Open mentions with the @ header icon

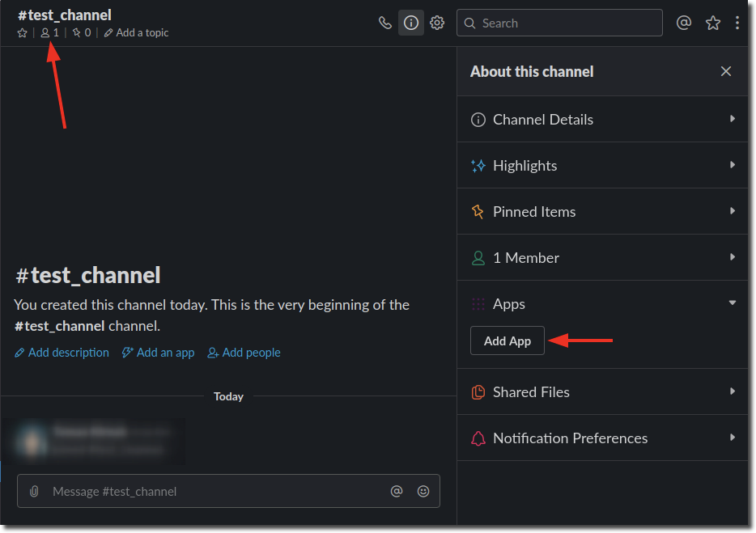pyautogui.click(x=684, y=23)
